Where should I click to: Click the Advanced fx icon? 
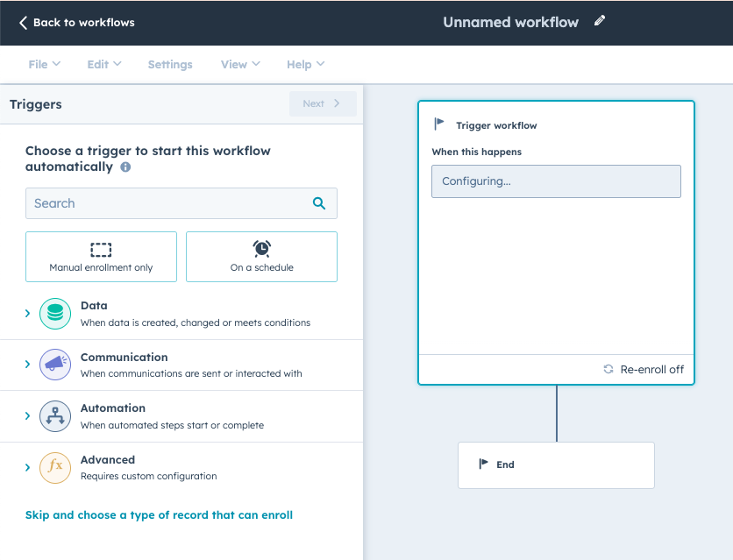(x=53, y=467)
